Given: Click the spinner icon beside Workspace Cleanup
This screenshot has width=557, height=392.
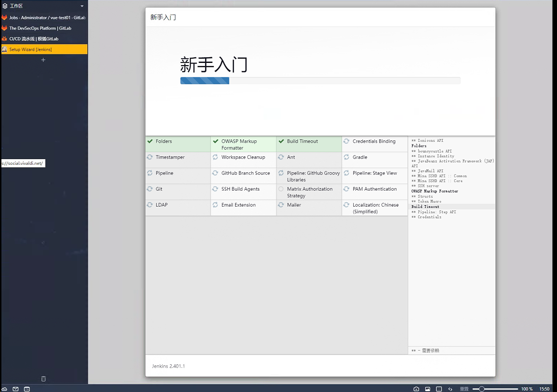Looking at the screenshot, I should [x=215, y=157].
